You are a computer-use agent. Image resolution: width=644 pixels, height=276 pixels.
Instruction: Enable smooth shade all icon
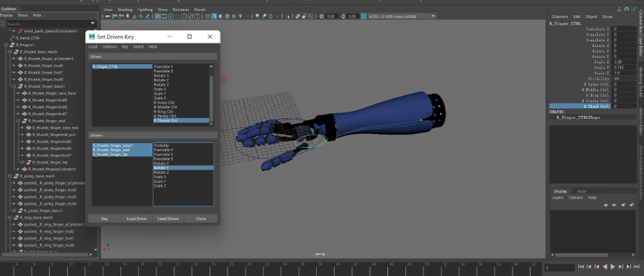coord(214,16)
